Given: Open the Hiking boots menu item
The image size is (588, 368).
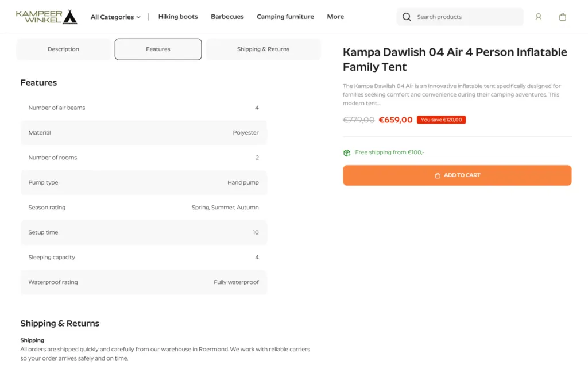Looking at the screenshot, I should coord(178,17).
